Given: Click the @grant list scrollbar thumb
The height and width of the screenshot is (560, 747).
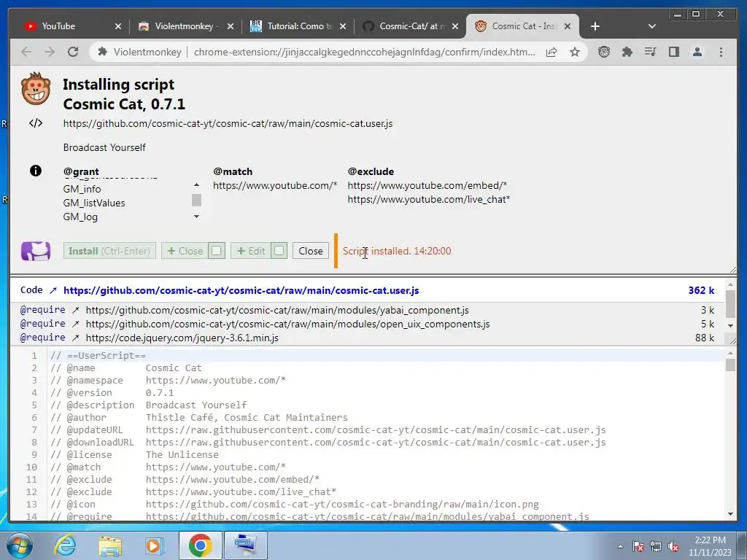Looking at the screenshot, I should pos(196,200).
